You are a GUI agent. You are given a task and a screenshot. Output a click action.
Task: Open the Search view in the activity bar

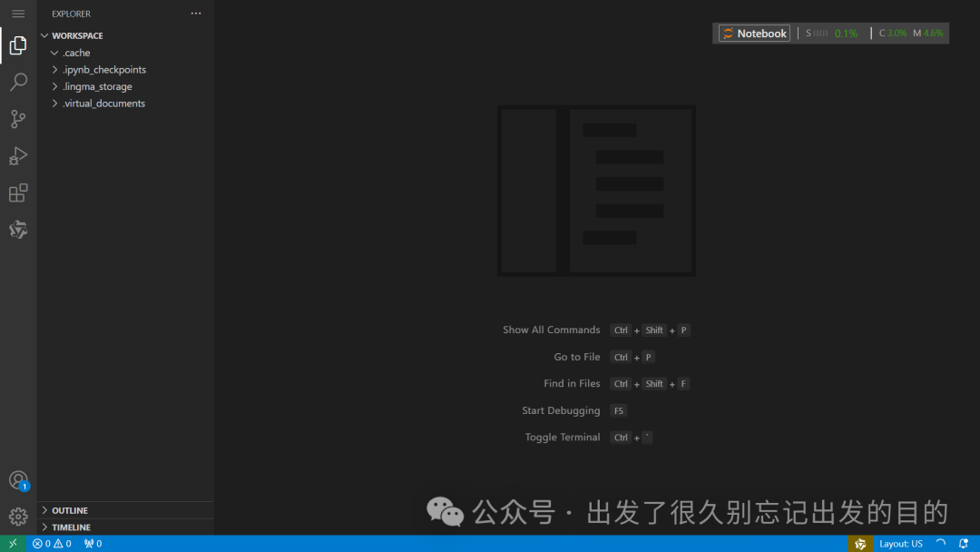pyautogui.click(x=18, y=82)
